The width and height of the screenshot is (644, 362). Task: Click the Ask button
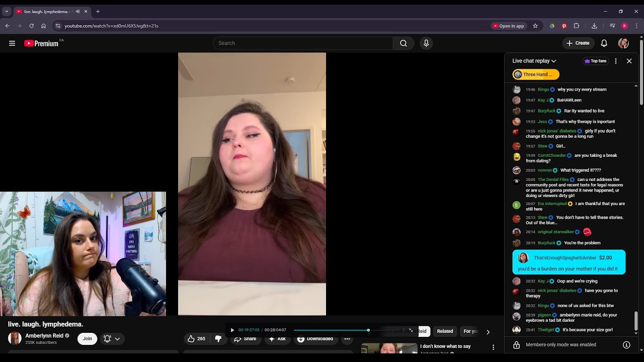pos(277,339)
